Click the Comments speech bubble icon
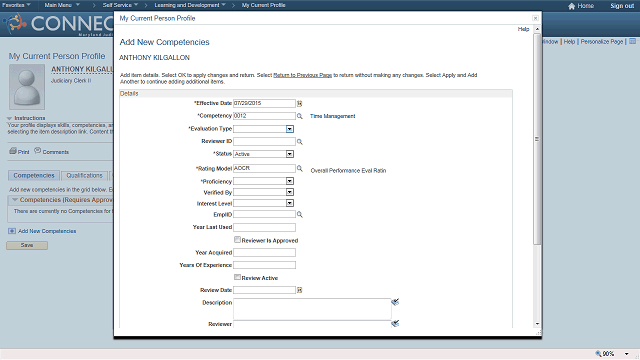This screenshot has height=360, width=640. [38, 151]
